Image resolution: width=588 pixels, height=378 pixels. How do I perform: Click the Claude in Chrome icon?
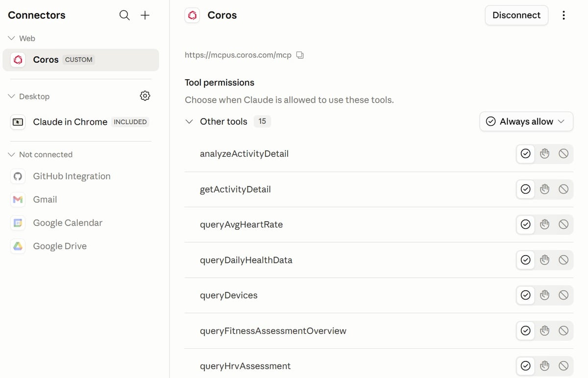point(18,122)
